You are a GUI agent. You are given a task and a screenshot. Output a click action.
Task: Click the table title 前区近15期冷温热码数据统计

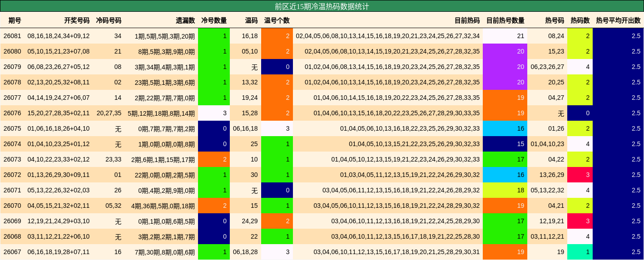322,6
